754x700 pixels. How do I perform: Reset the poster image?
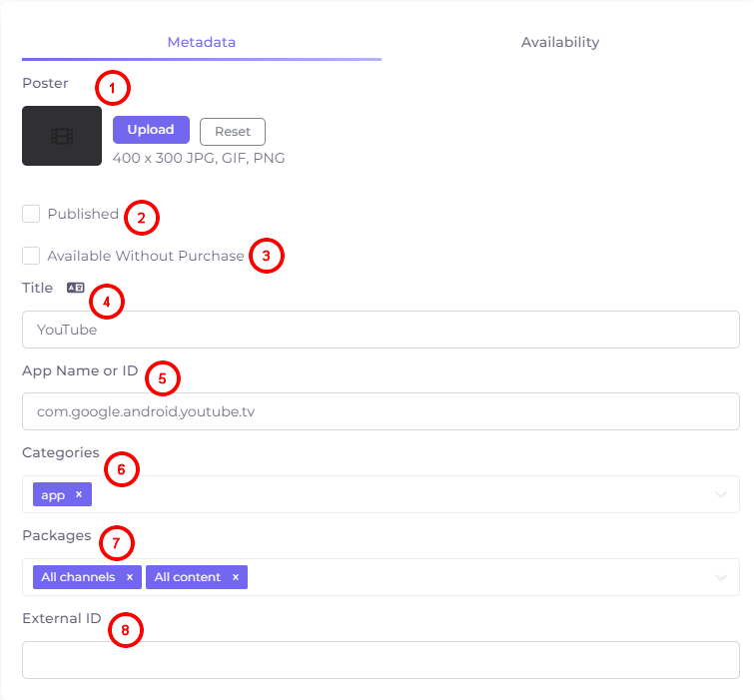coord(233,131)
